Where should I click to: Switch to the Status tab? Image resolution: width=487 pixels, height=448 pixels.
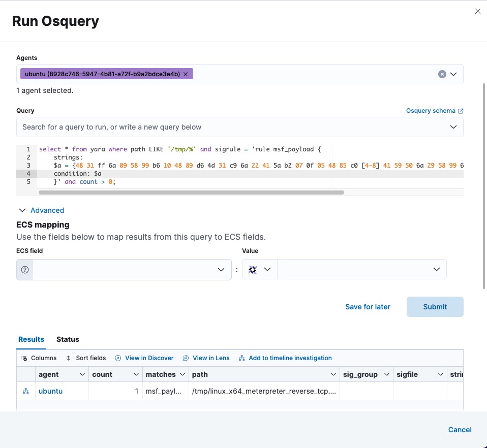(x=68, y=339)
